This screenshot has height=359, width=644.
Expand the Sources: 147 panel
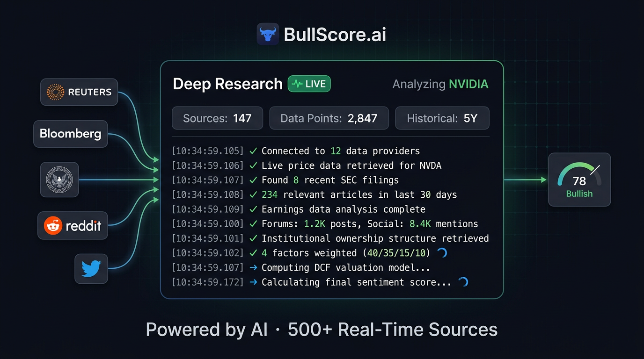tap(217, 118)
